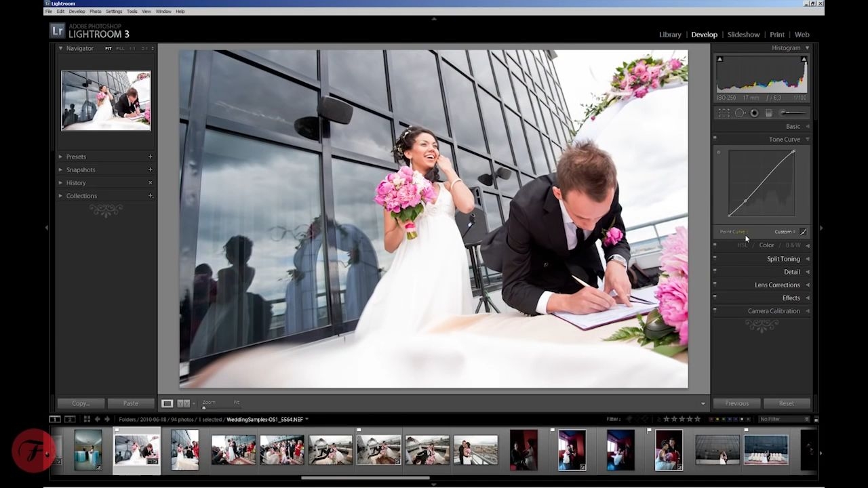Toggle the Detail panel switch

(715, 271)
